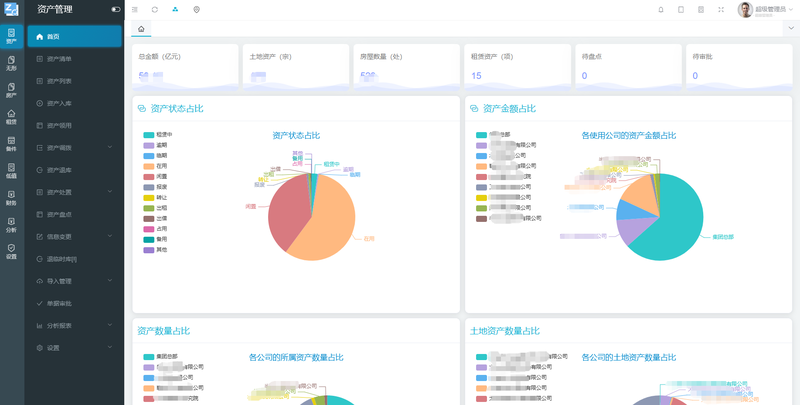Click the brown 出借 legend swatch
This screenshot has height=405, width=800.
coord(148,218)
